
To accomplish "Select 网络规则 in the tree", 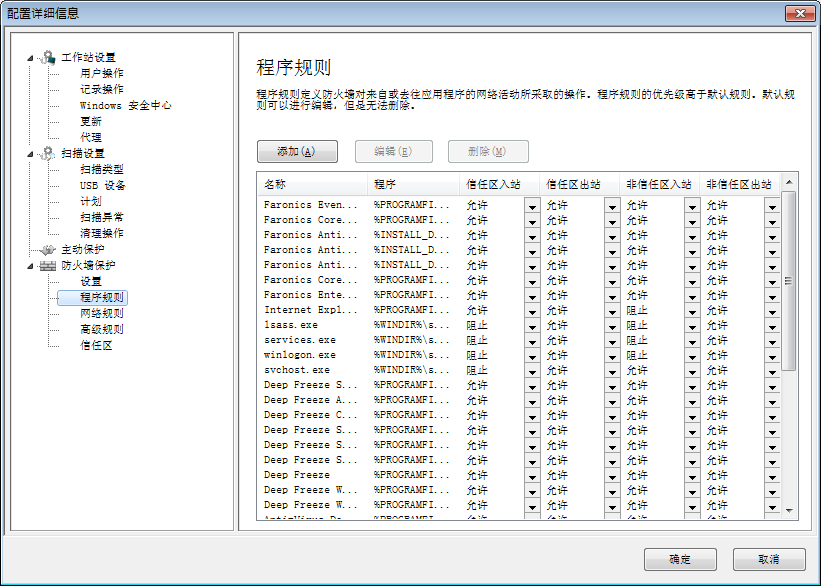I will point(102,313).
